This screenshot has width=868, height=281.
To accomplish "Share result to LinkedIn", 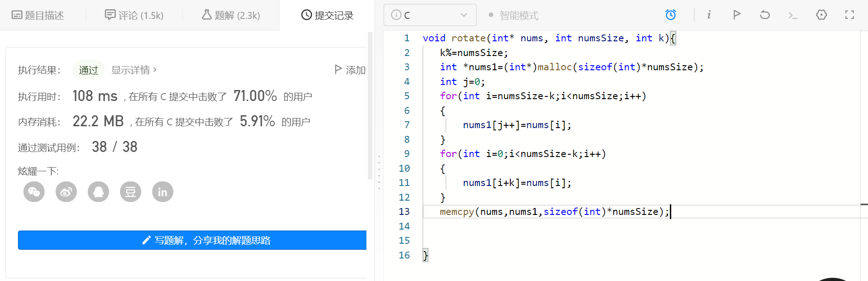I will coord(163,191).
